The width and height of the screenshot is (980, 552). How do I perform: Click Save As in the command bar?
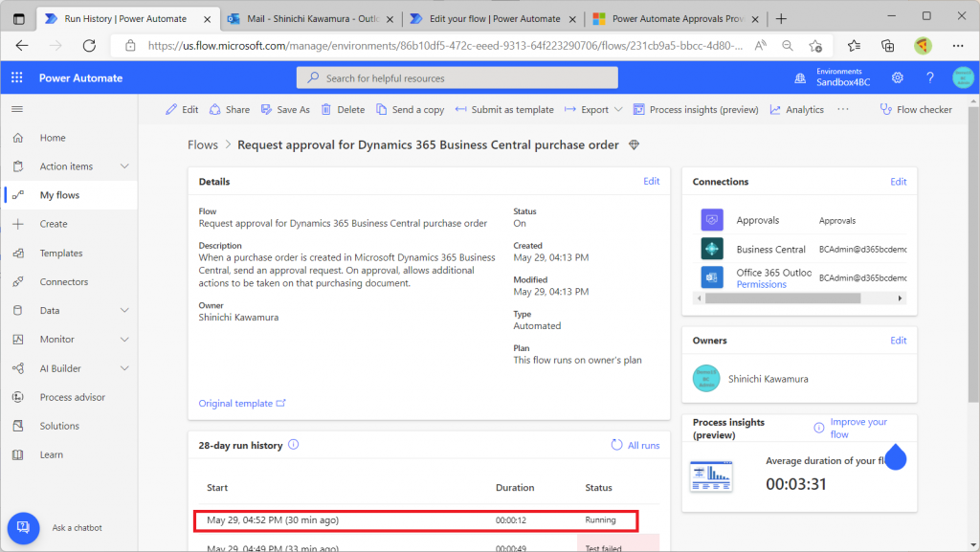pos(285,109)
